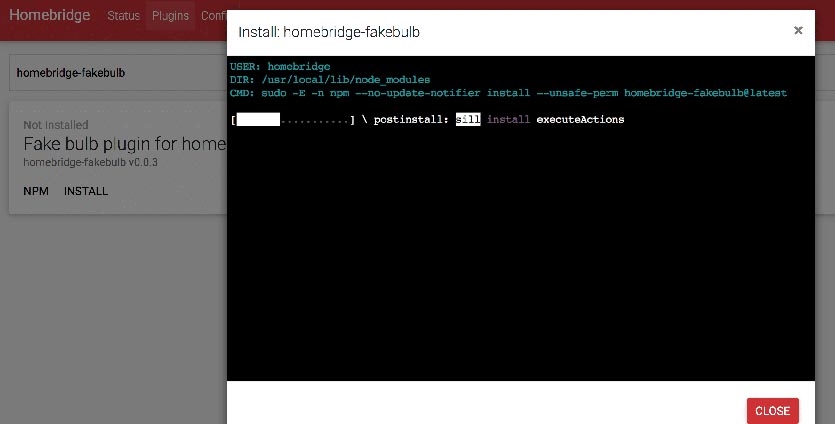Click the CMD line in terminal output
The width and height of the screenshot is (835, 424).
(x=508, y=93)
